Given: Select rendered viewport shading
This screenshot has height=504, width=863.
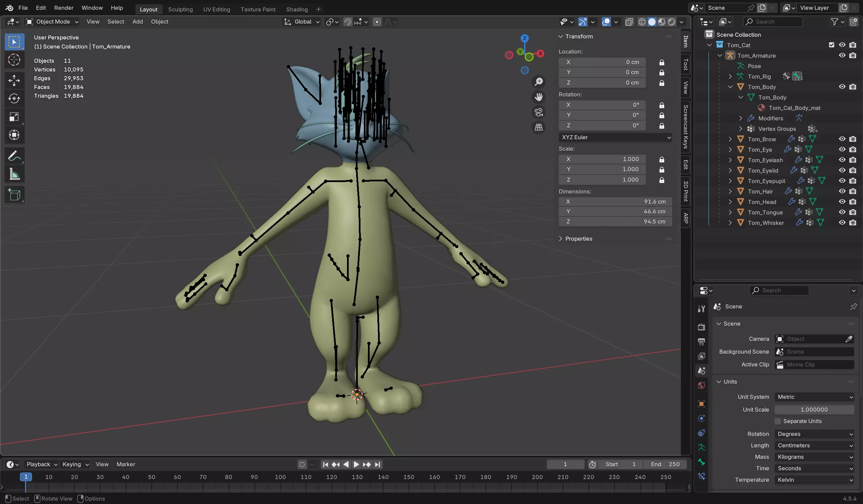Looking at the screenshot, I should (x=671, y=22).
